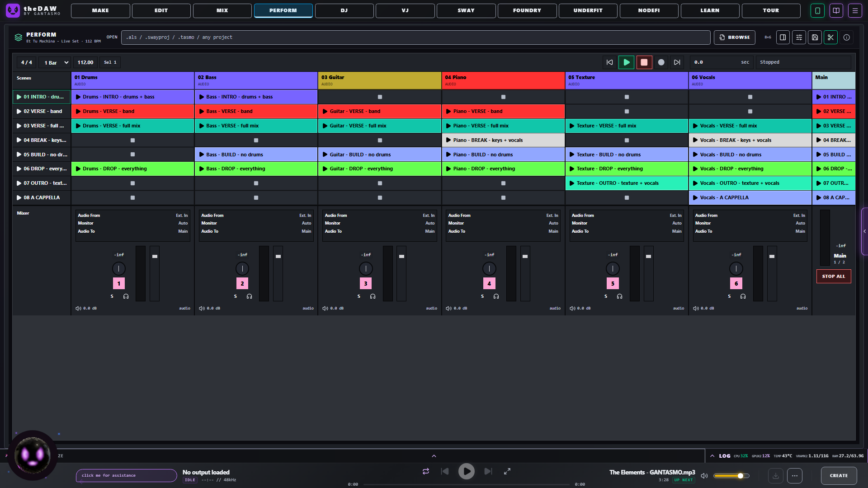
Task: Switch to the FOUNDRY tab
Action: 527,10
